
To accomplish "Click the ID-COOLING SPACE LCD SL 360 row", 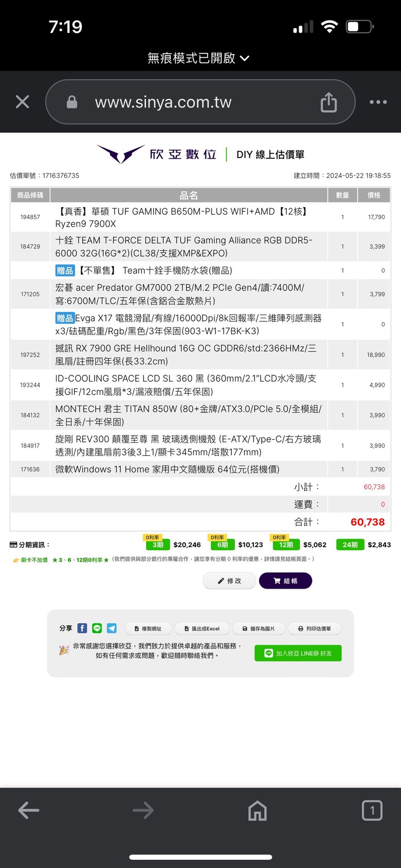I will [200, 385].
